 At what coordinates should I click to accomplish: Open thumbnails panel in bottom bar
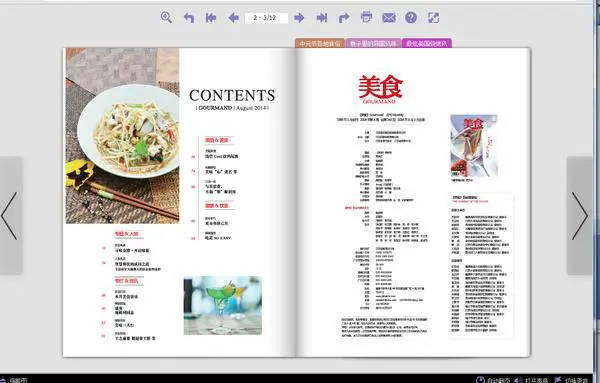(x=14, y=380)
